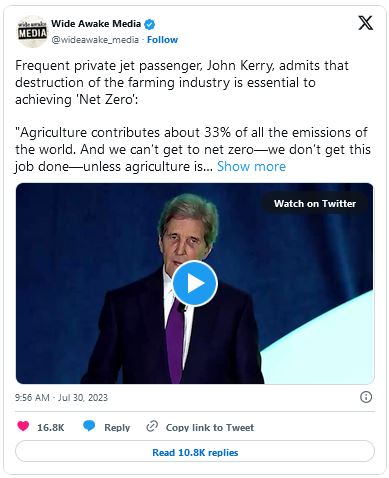Click the tweet body text
This screenshot has width=389, height=478.
pos(193,116)
